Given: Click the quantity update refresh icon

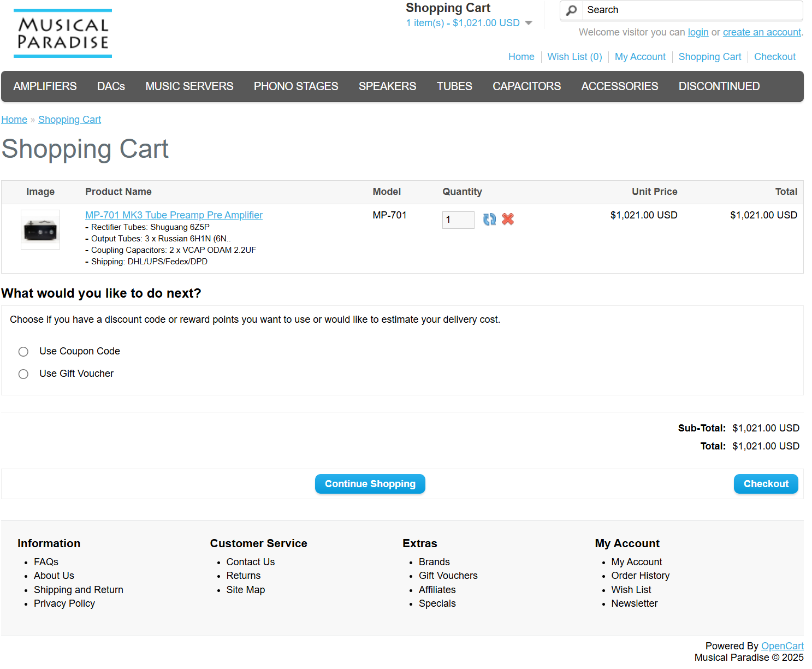Looking at the screenshot, I should click(489, 219).
